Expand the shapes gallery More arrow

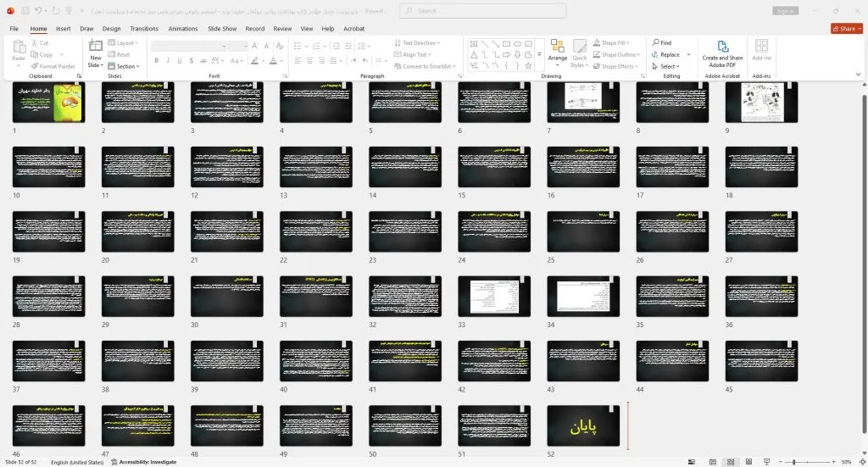point(539,55)
